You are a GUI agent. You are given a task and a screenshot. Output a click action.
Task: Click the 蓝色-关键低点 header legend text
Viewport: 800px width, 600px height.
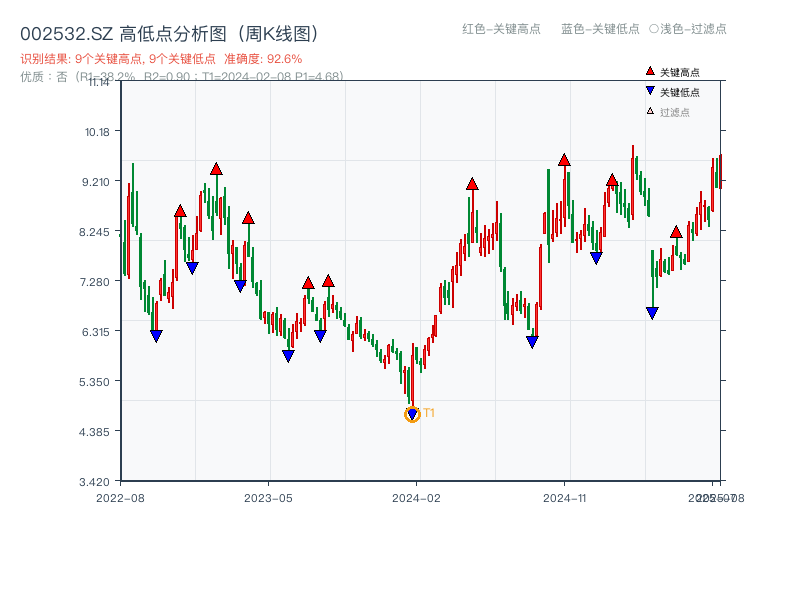pyautogui.click(x=600, y=29)
